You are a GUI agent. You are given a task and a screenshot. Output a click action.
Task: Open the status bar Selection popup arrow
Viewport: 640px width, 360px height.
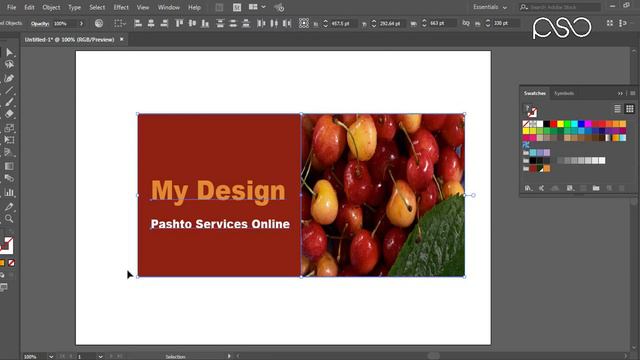(229, 356)
